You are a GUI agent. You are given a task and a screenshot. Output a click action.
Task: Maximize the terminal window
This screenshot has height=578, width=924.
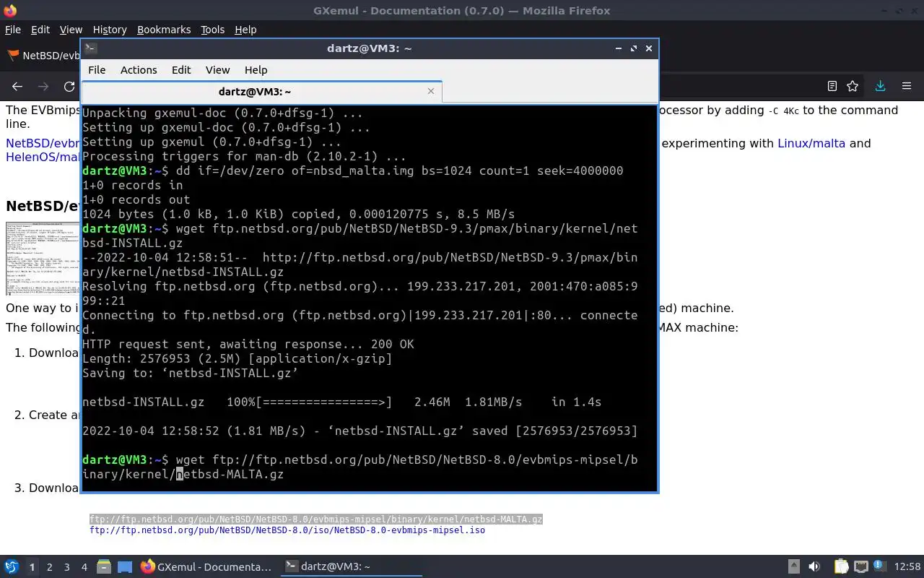pyautogui.click(x=633, y=48)
